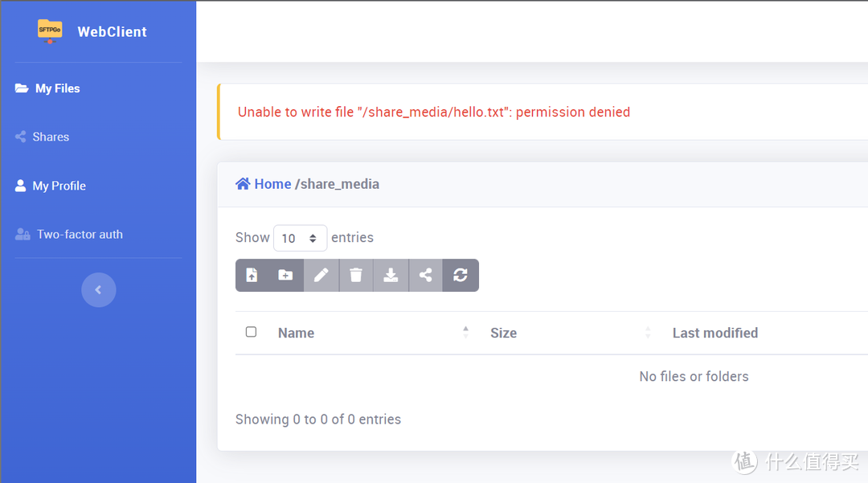Open the Two-factor auth settings
The image size is (868, 483).
click(x=79, y=234)
